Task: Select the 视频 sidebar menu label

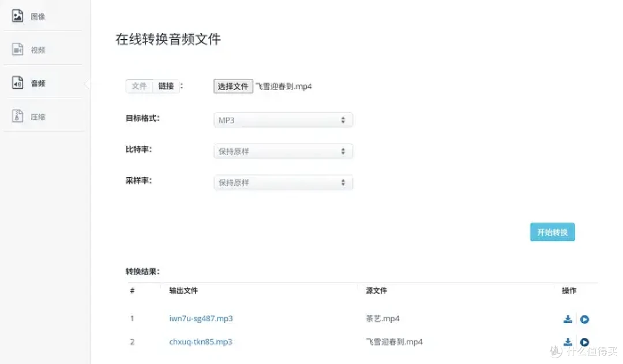Action: pyautogui.click(x=38, y=50)
